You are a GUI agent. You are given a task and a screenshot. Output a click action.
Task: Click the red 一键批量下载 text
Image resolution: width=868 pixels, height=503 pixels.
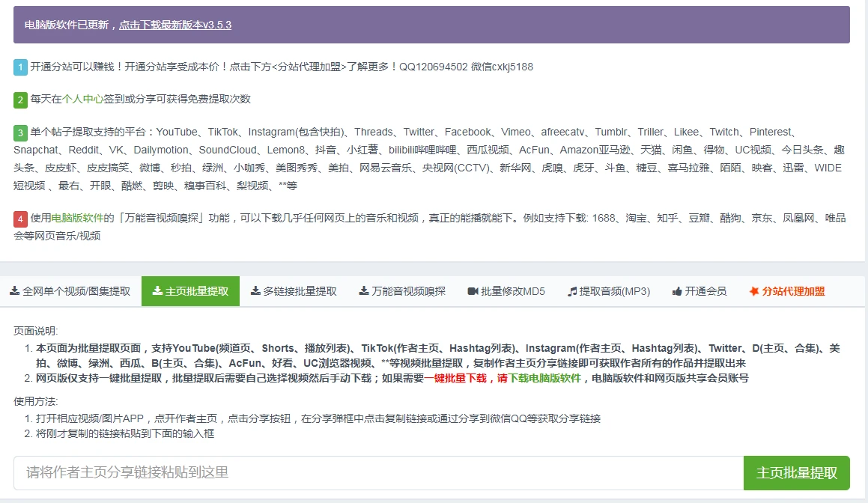coord(455,379)
